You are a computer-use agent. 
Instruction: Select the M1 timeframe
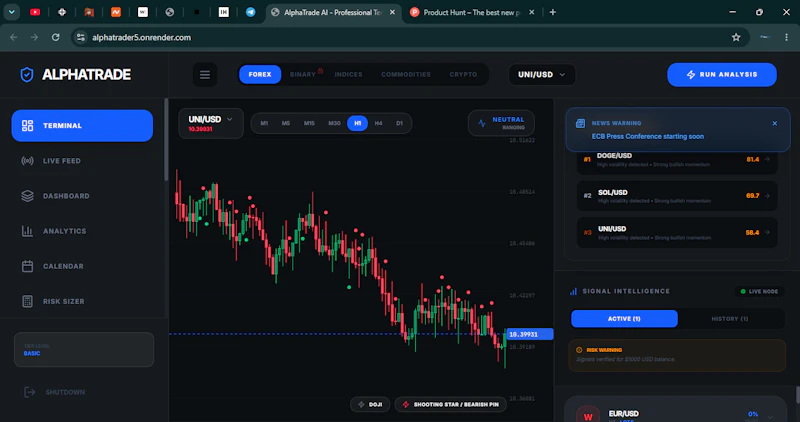tap(264, 123)
